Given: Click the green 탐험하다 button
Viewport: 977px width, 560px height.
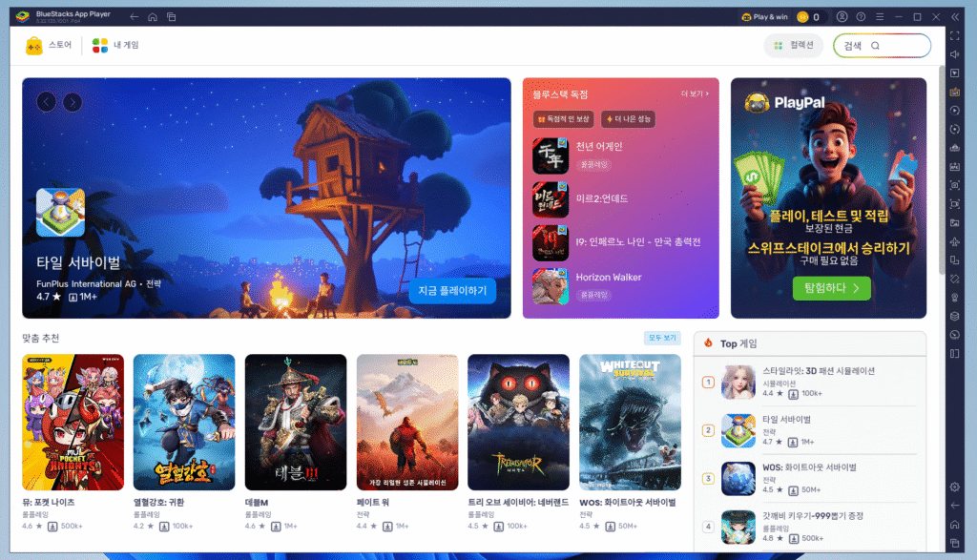Looking at the screenshot, I should click(x=831, y=287).
